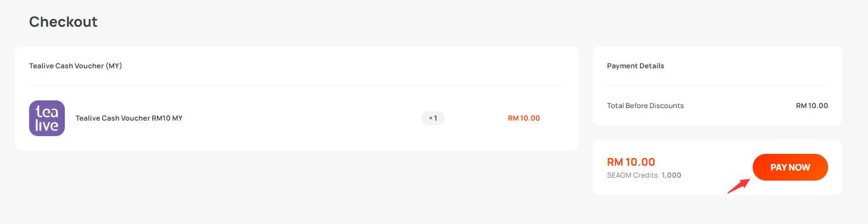The height and width of the screenshot is (224, 868).
Task: Click the "(MY)" text in the section title
Action: [x=114, y=66]
